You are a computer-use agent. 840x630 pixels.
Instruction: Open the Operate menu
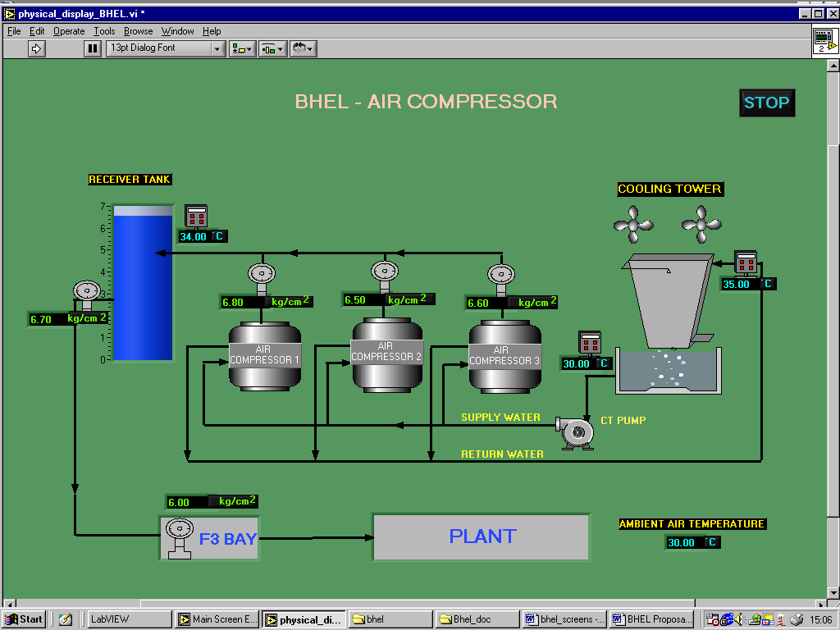click(x=69, y=31)
